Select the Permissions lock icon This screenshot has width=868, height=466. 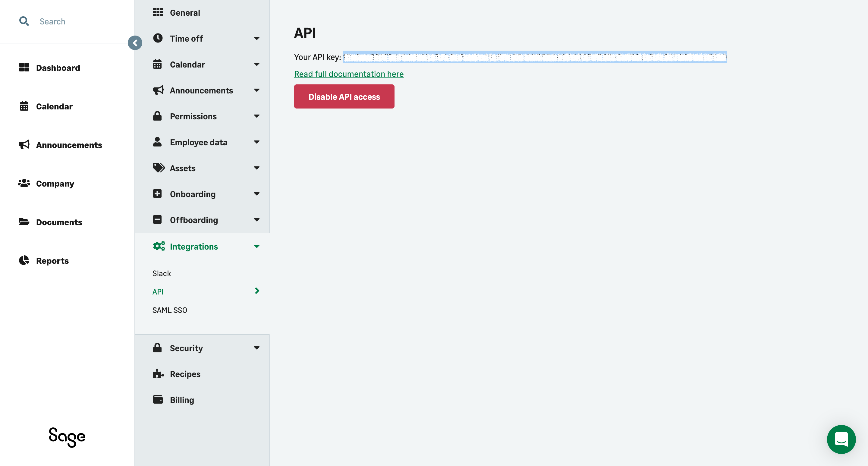[158, 116]
